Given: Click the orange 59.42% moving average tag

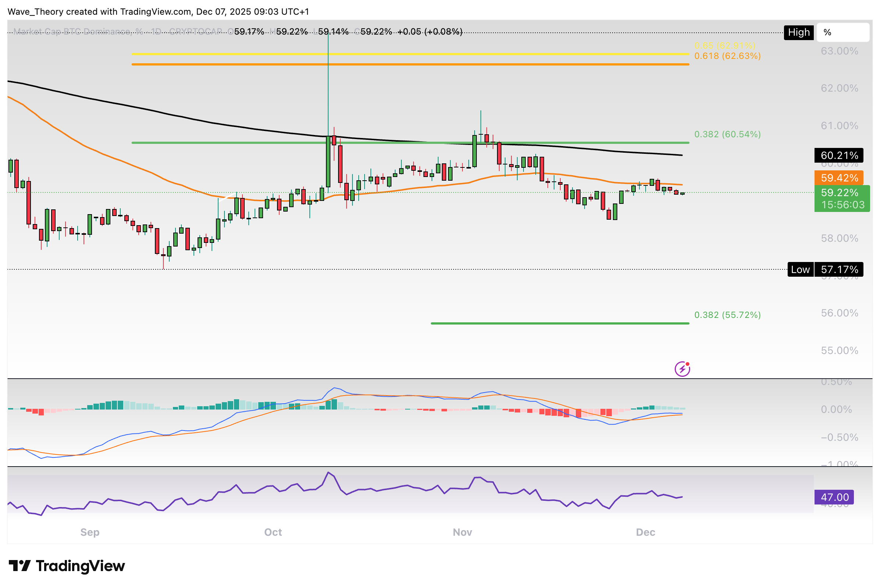Looking at the screenshot, I should (838, 178).
